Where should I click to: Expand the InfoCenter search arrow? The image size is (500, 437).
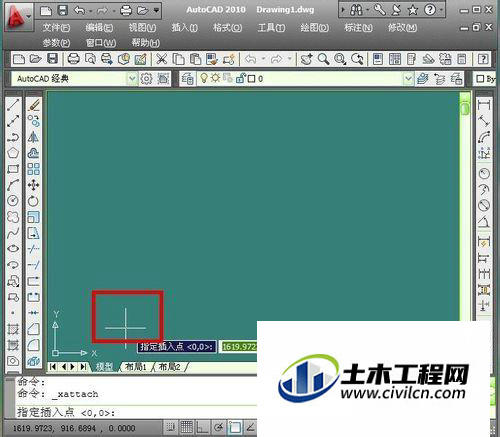[x=343, y=10]
